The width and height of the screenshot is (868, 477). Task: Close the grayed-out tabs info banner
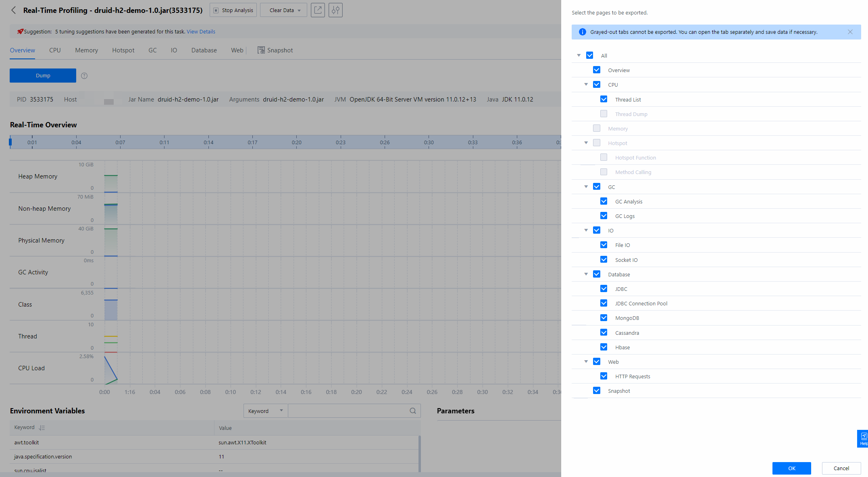coord(850,32)
